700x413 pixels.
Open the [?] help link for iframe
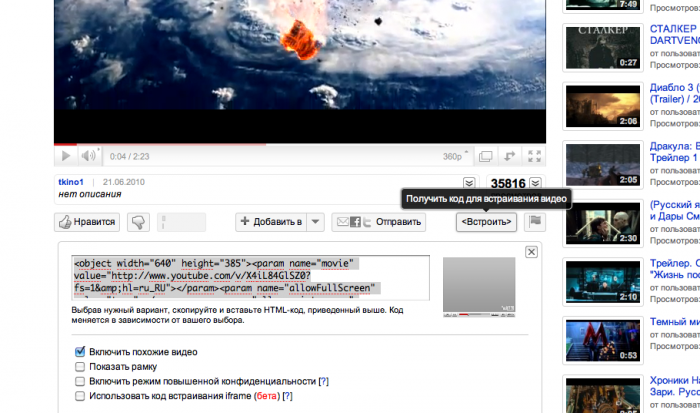288,396
